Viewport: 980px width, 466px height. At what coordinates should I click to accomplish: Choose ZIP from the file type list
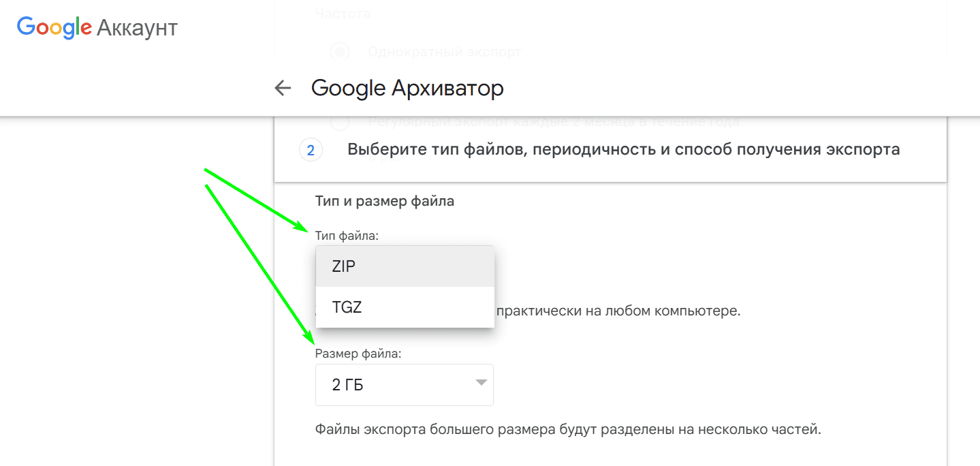(x=405, y=266)
